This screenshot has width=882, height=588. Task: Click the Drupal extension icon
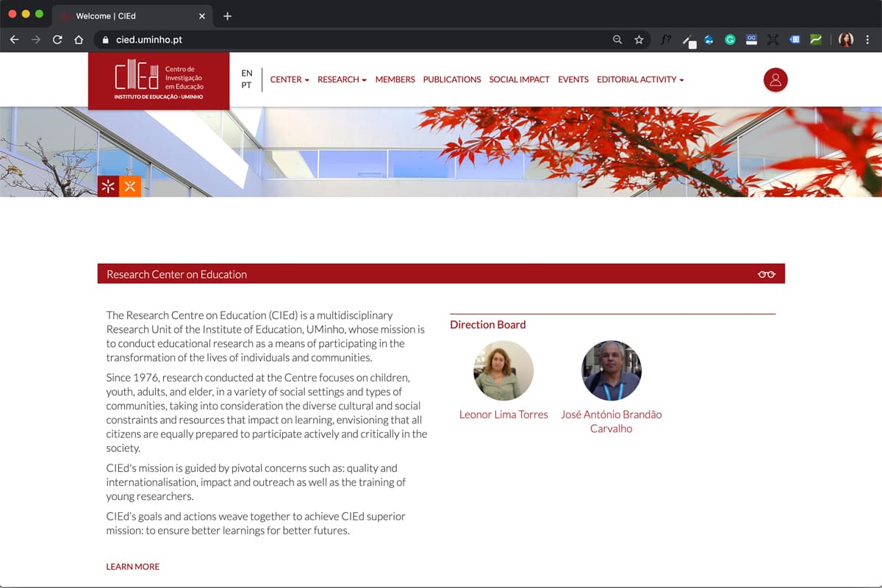709,40
